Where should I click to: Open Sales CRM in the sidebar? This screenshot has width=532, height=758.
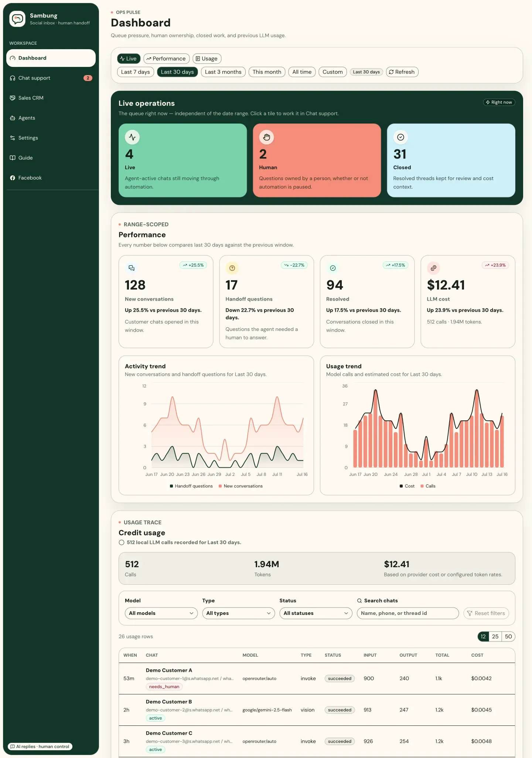pos(51,98)
